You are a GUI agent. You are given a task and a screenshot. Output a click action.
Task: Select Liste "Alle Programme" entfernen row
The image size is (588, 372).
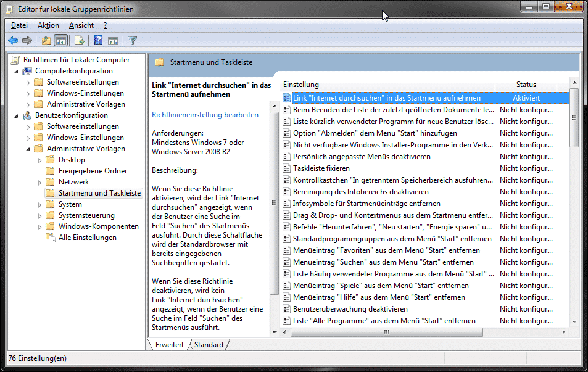click(425, 321)
